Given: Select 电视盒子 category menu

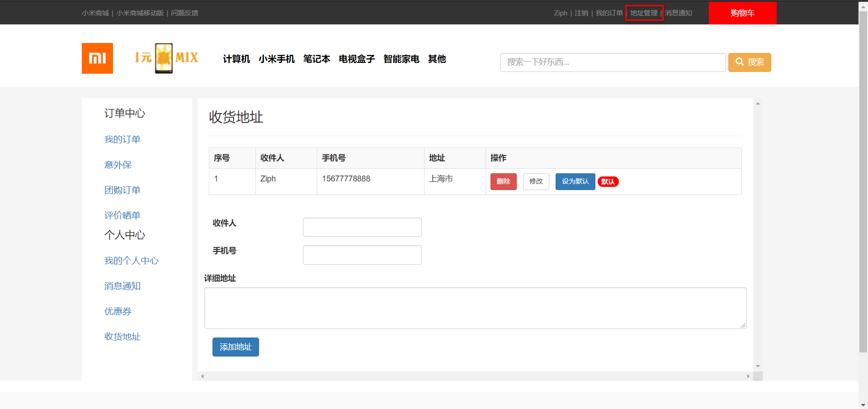Looking at the screenshot, I should (357, 59).
